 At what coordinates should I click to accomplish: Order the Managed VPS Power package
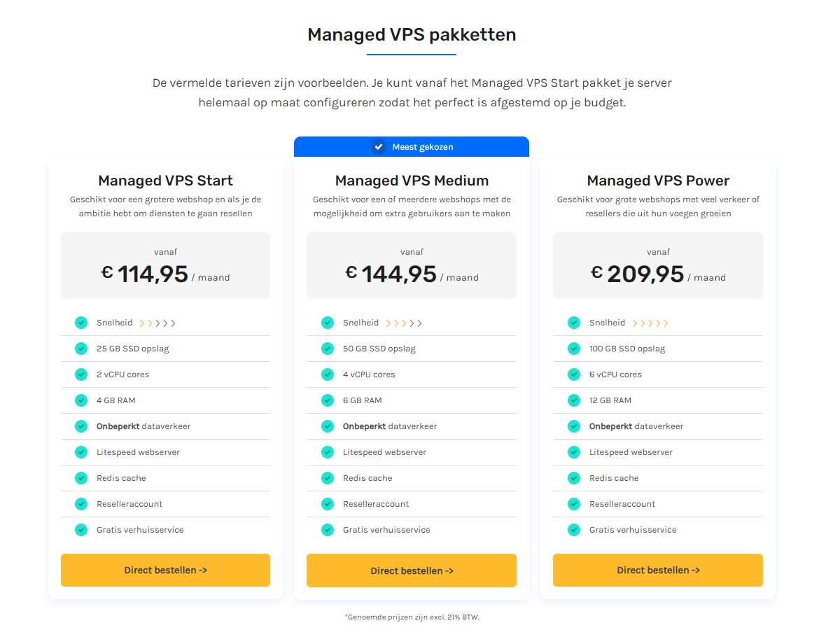(x=658, y=570)
